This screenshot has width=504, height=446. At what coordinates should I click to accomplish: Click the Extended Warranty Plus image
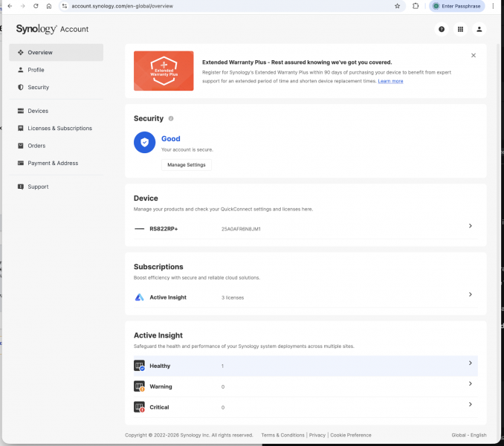(164, 71)
